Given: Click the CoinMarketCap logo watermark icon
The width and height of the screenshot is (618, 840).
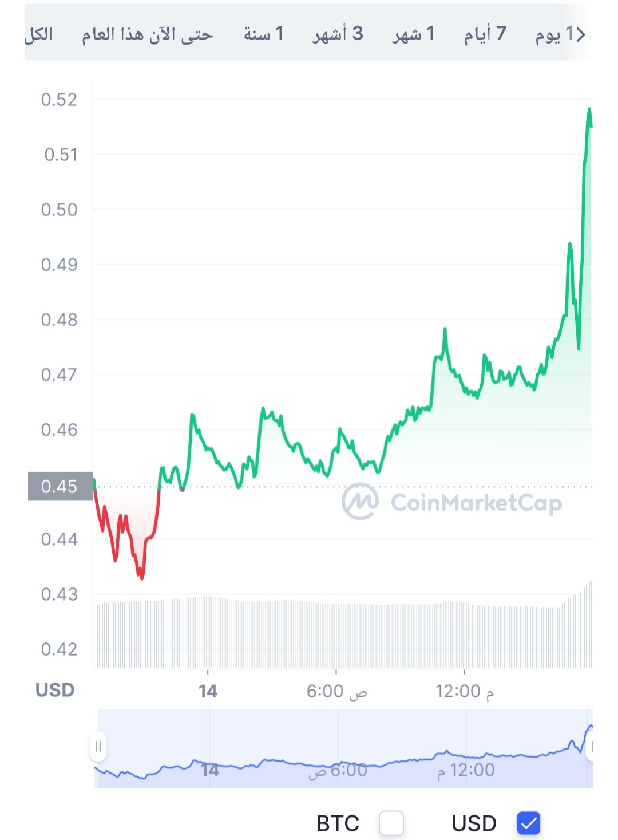Looking at the screenshot, I should click(360, 502).
